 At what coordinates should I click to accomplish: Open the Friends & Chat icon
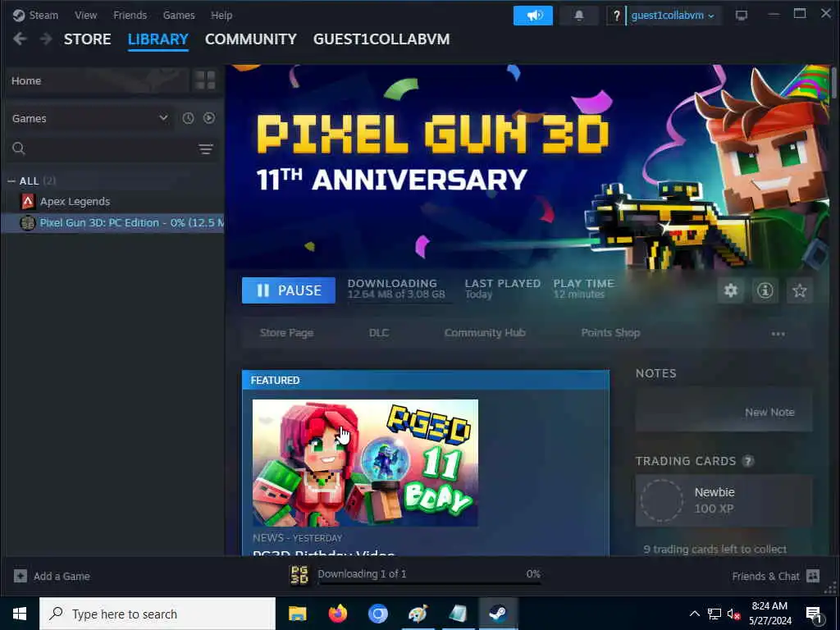[813, 576]
